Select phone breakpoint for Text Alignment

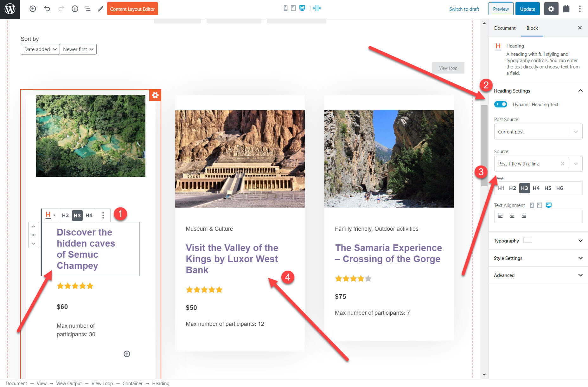point(532,205)
